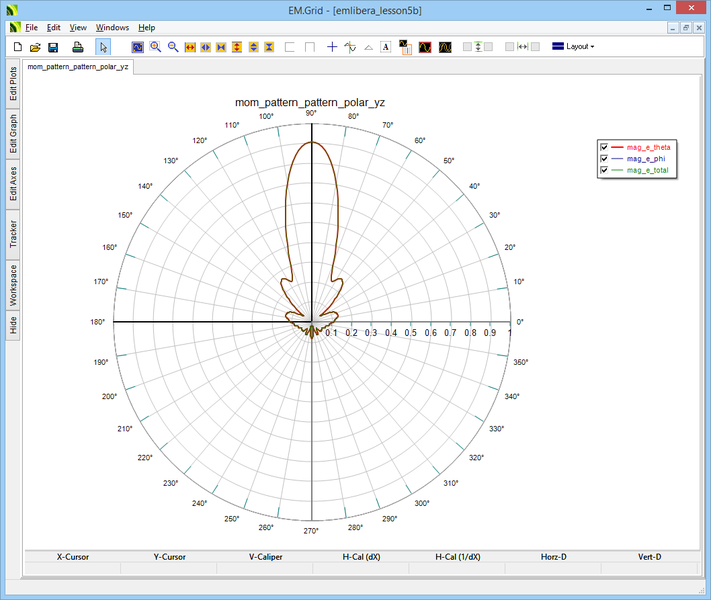Click the text annotation 'A' icon
This screenshot has width=711, height=600.
click(x=386, y=47)
